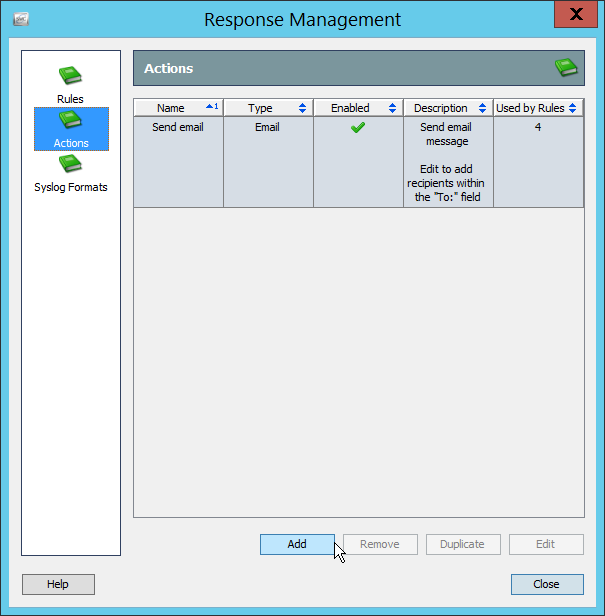Sort by the Used by Rules column

pos(530,108)
